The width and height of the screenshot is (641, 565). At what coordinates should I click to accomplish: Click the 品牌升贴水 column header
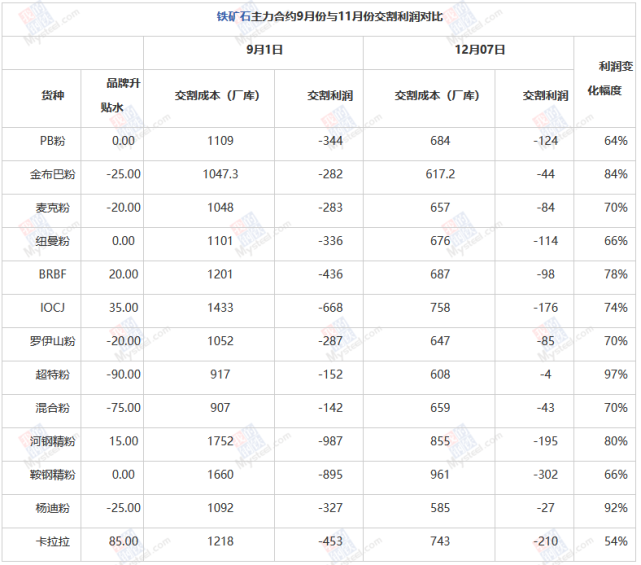click(x=121, y=96)
